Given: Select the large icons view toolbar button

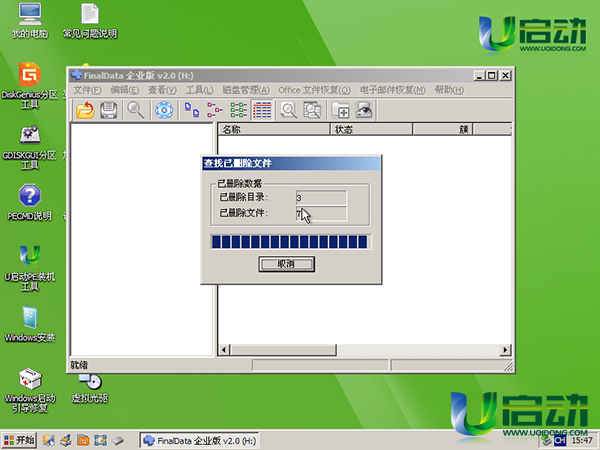Looking at the screenshot, I should (x=192, y=110).
